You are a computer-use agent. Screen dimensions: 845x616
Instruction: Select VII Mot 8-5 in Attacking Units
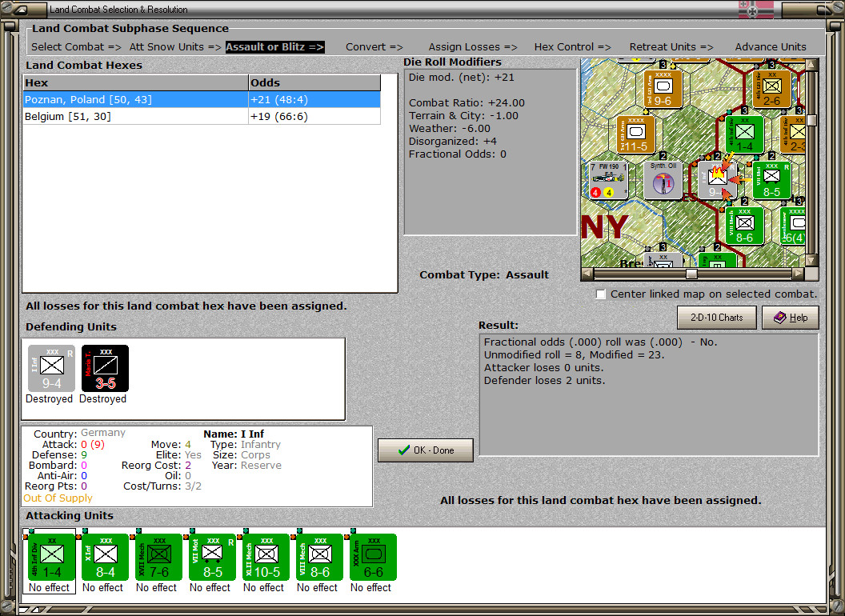click(212, 558)
